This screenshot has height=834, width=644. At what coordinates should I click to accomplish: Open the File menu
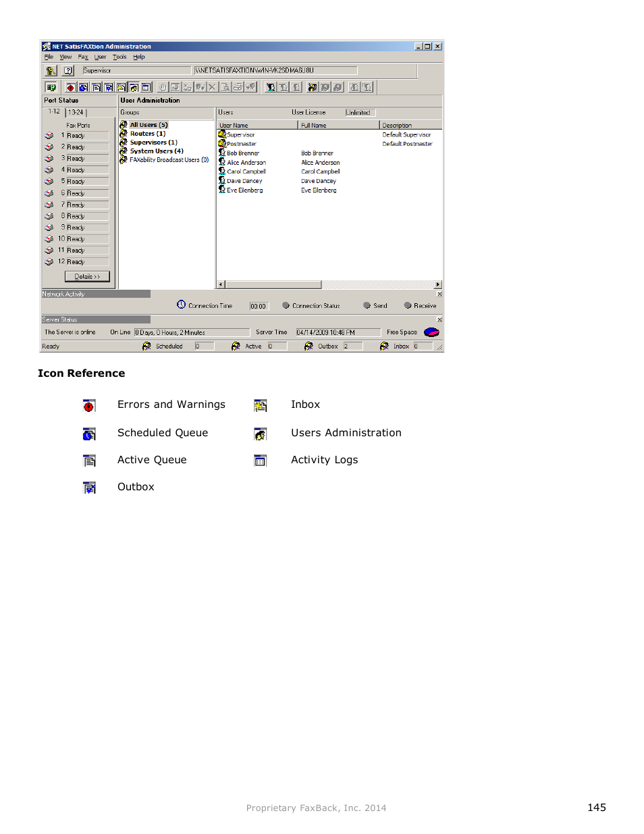[x=49, y=57]
